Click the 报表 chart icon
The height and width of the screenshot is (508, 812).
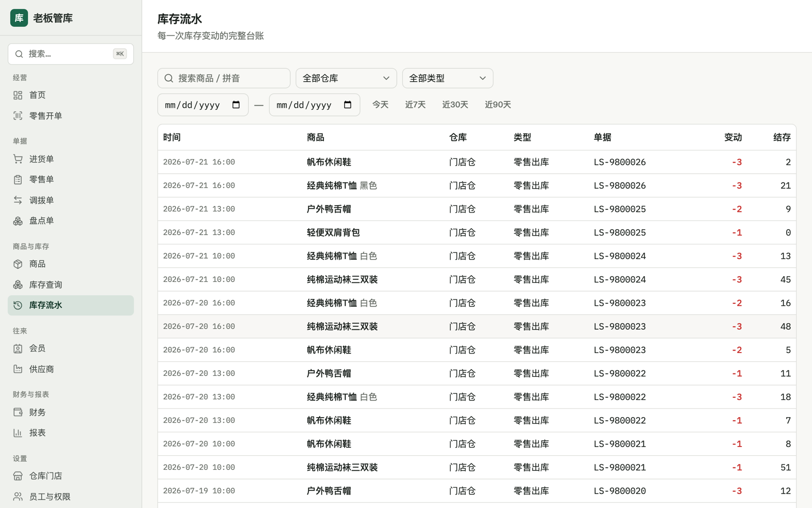(18, 433)
